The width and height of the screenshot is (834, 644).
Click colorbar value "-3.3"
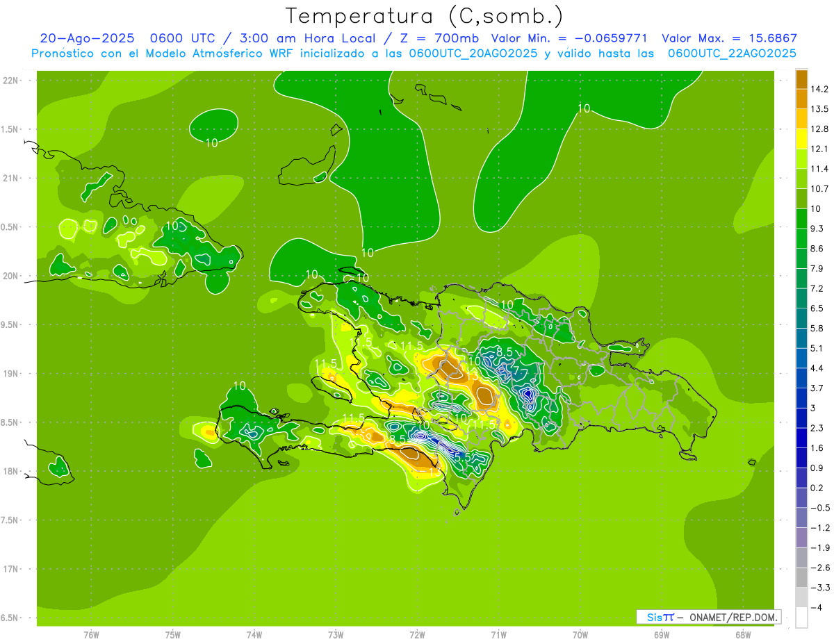click(819, 588)
